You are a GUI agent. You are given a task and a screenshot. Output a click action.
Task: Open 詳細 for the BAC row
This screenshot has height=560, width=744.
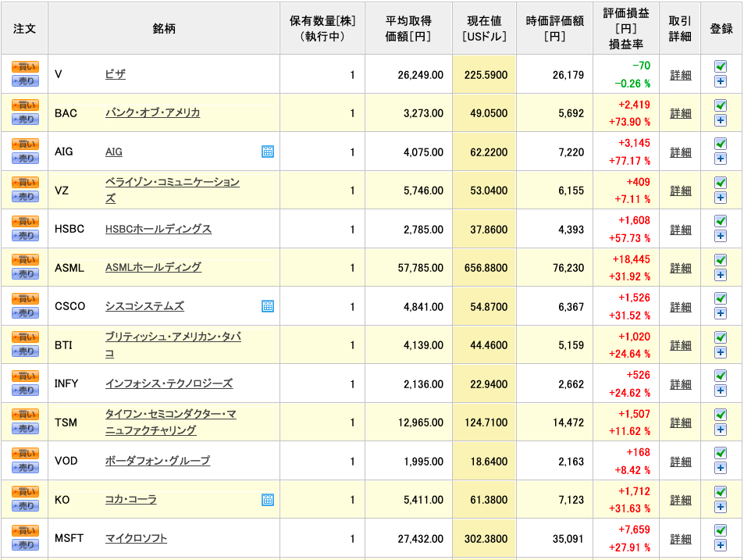click(x=681, y=113)
